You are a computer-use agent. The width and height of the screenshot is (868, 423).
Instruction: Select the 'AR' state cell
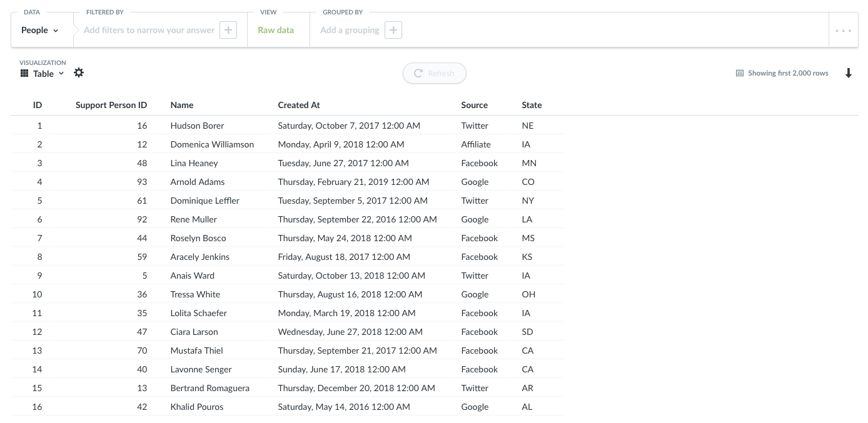click(x=528, y=388)
